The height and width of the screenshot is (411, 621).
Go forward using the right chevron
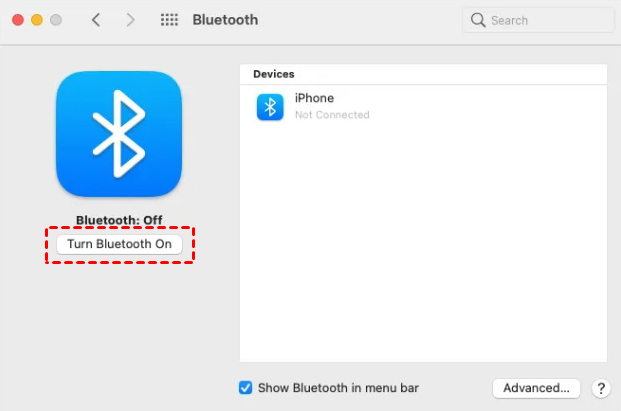pos(130,20)
